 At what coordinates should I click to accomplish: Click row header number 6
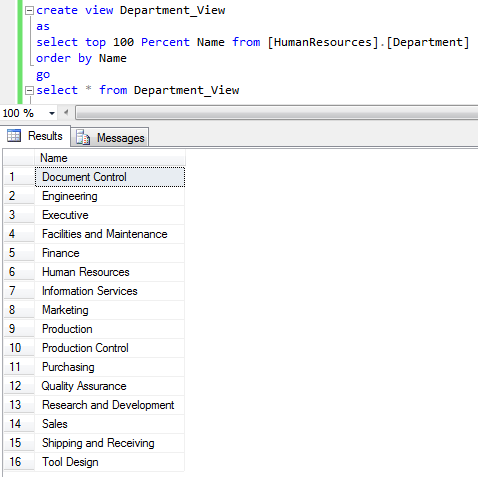pos(19,272)
